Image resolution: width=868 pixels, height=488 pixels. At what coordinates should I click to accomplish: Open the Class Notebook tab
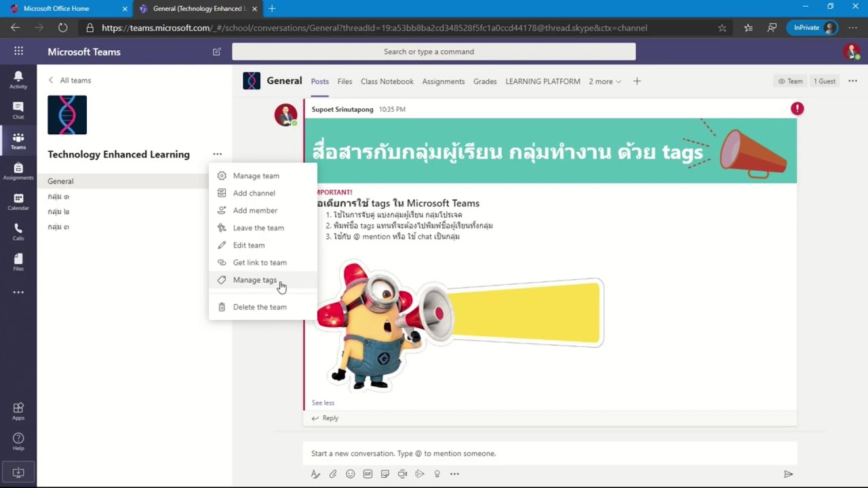(387, 81)
